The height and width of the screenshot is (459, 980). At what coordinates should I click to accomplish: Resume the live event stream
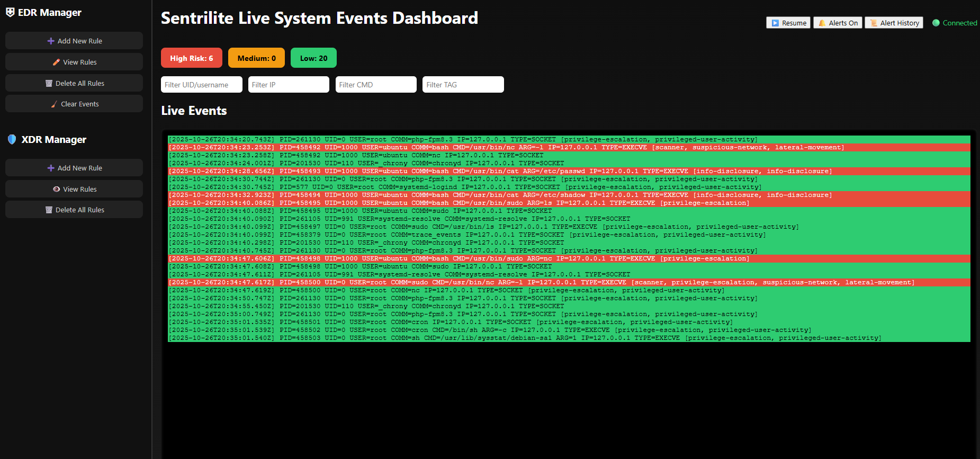coord(788,23)
